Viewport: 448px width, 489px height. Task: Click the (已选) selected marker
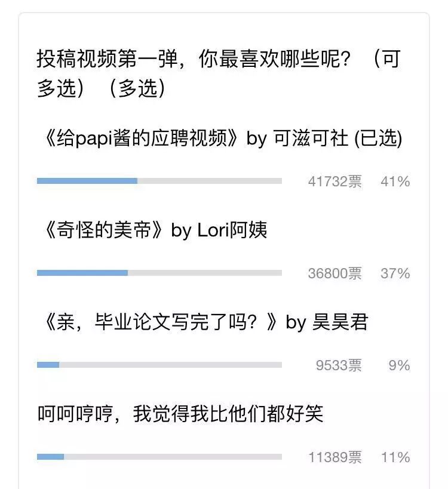point(378,139)
